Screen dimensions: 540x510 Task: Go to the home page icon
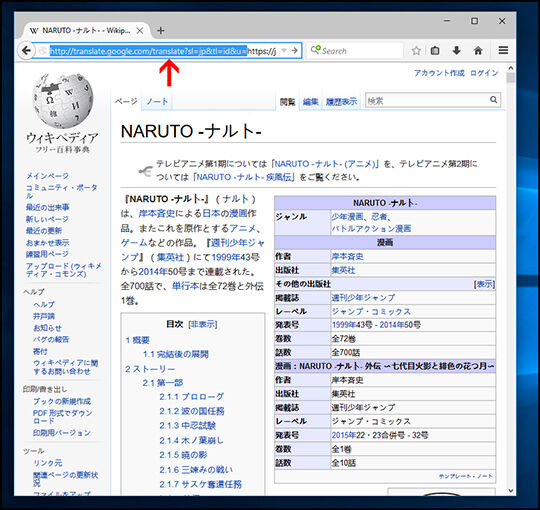[x=478, y=51]
